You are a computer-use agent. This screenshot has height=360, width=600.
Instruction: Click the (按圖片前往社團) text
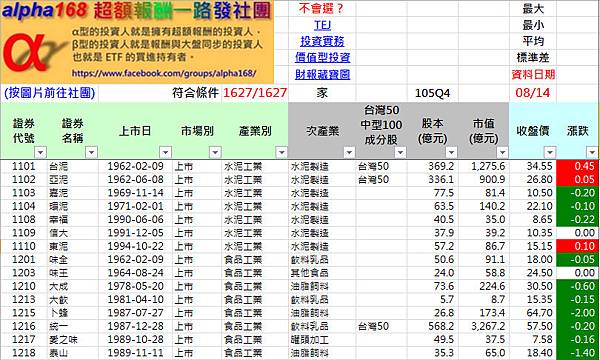(49, 93)
